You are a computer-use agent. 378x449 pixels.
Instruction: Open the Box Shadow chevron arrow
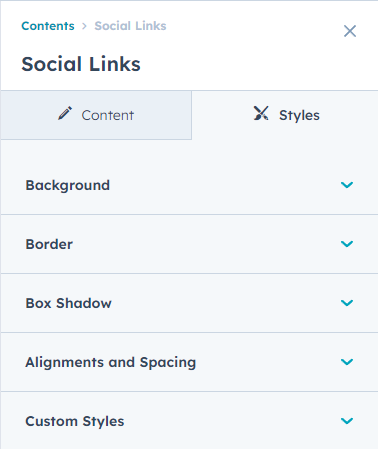pyautogui.click(x=347, y=303)
